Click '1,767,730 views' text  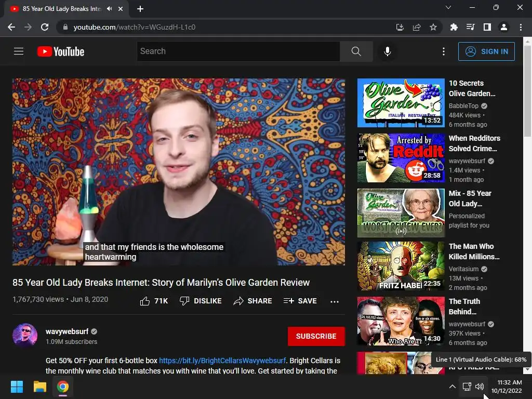38,299
